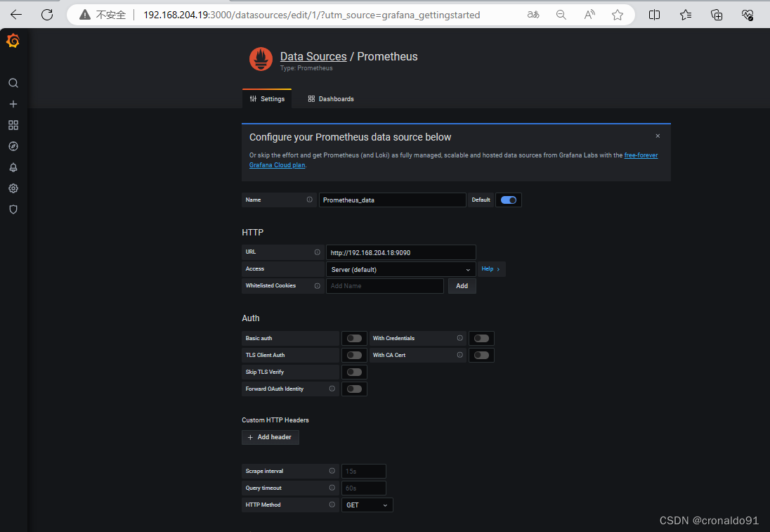Open the Configuration gear icon in sidebar

pos(13,188)
